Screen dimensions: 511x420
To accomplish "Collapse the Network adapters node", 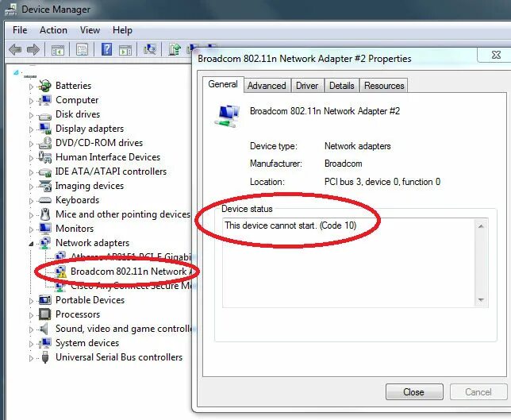I will 31,244.
